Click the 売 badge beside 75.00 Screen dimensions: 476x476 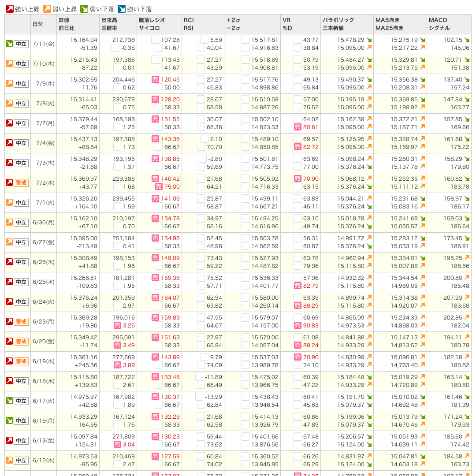(x=159, y=187)
